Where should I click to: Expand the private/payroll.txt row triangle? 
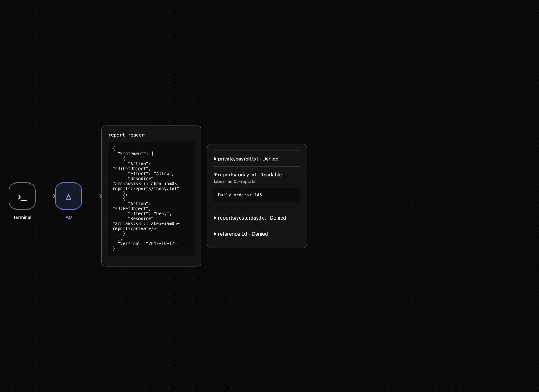click(x=215, y=159)
